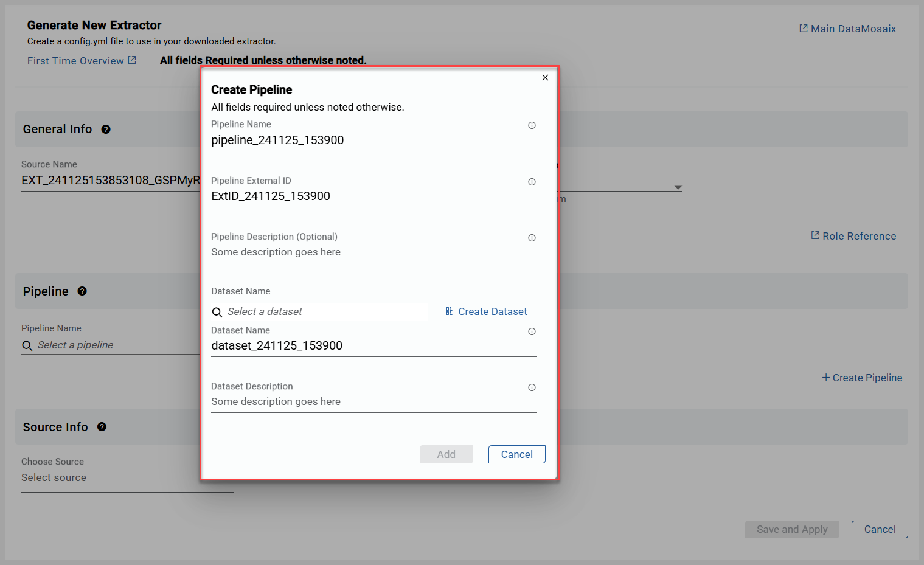This screenshot has height=565, width=924.
Task: Click the plus icon of Create Pipeline
Action: tap(826, 378)
